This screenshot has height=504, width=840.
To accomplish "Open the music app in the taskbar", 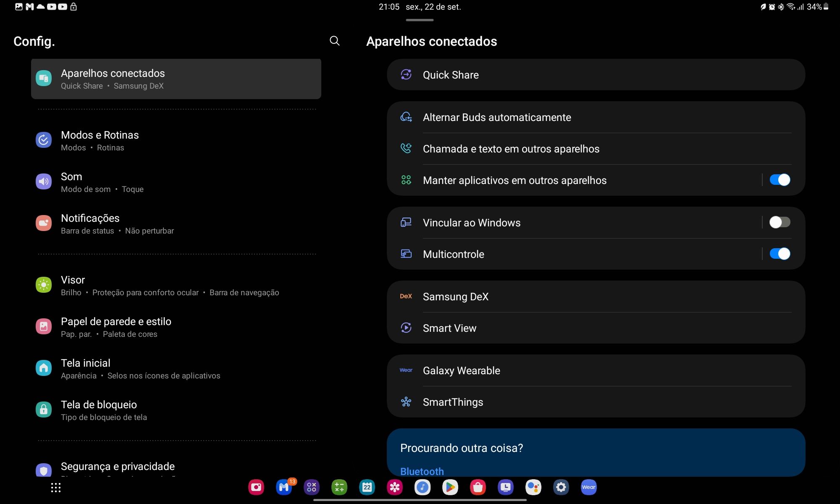I will pyautogui.click(x=423, y=487).
